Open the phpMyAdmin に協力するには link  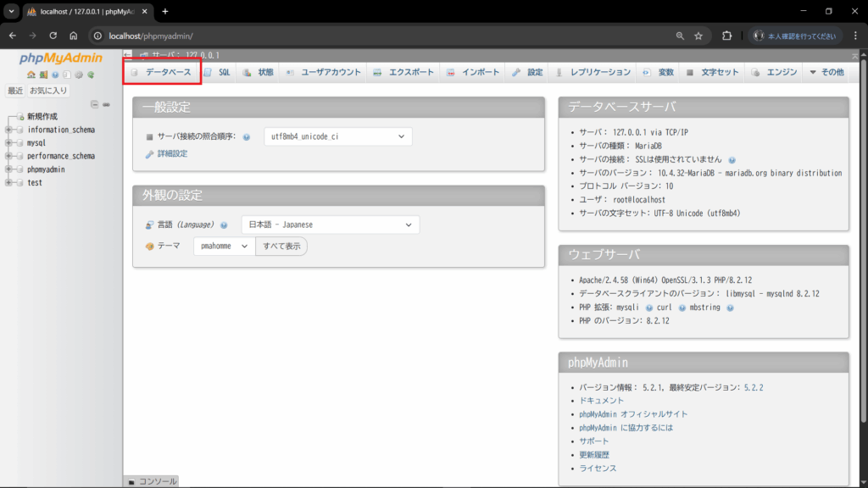(x=626, y=428)
